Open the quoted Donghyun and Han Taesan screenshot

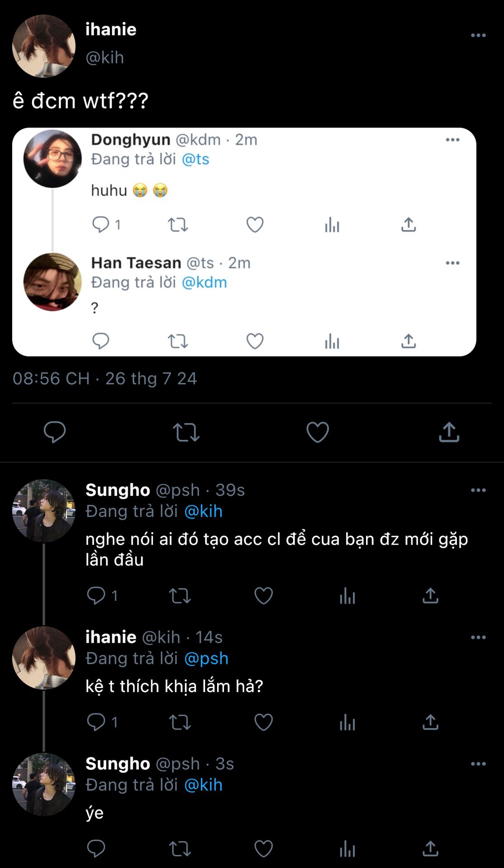pyautogui.click(x=244, y=242)
